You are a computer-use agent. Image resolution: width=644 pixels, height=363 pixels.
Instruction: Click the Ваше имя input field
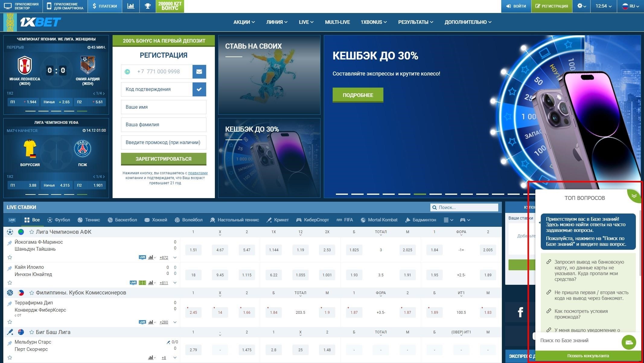tap(164, 107)
